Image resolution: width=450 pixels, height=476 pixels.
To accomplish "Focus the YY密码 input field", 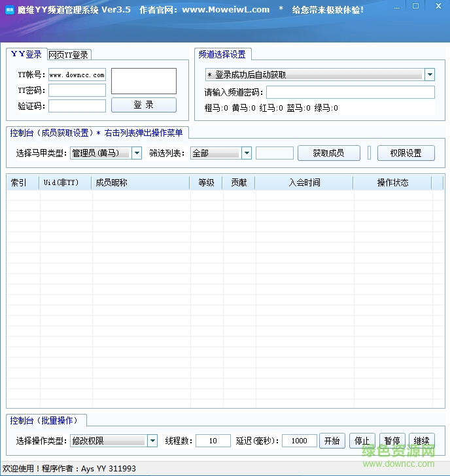I will tap(77, 90).
